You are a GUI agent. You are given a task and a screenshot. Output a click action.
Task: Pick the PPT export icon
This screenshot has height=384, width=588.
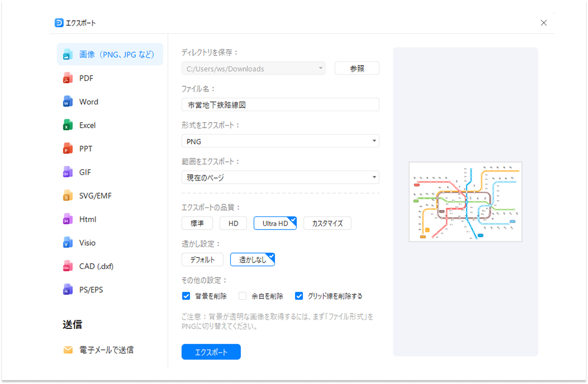(68, 149)
